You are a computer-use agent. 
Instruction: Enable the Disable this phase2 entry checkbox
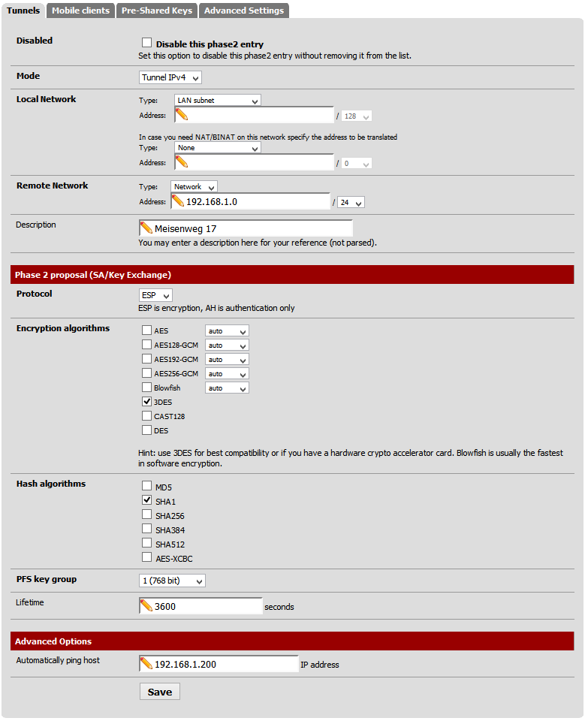pyautogui.click(x=147, y=44)
